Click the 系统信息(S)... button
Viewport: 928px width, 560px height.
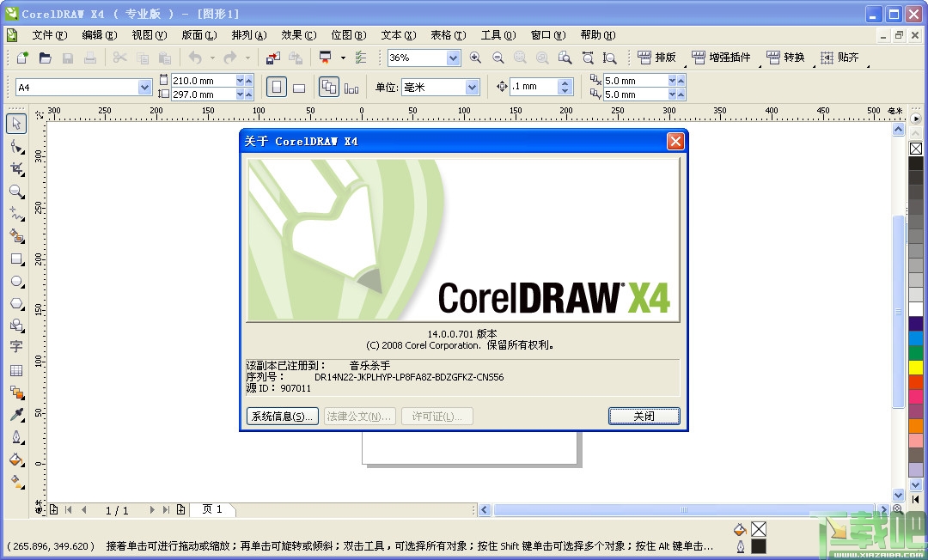point(283,417)
